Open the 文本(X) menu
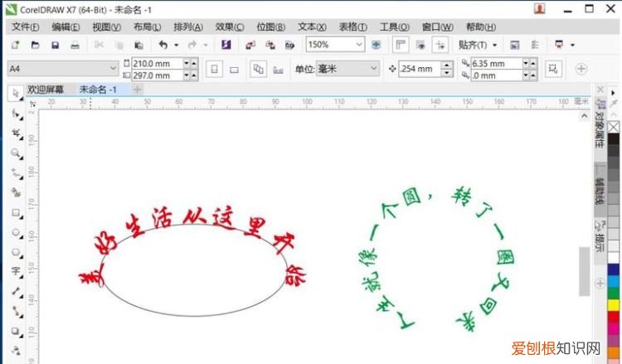The image size is (622, 364). [312, 27]
